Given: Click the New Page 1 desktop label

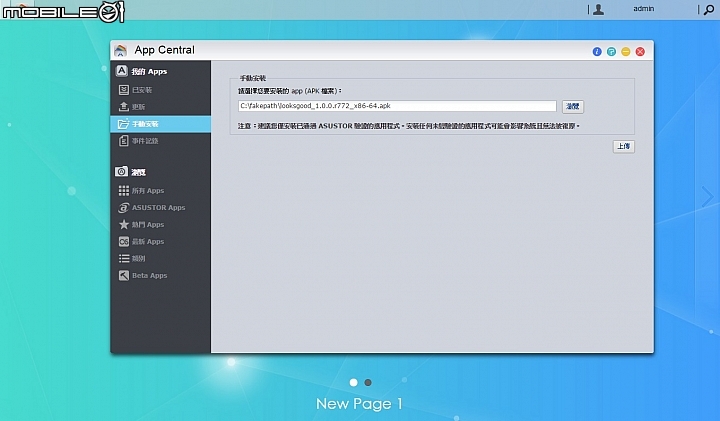Looking at the screenshot, I should (359, 404).
